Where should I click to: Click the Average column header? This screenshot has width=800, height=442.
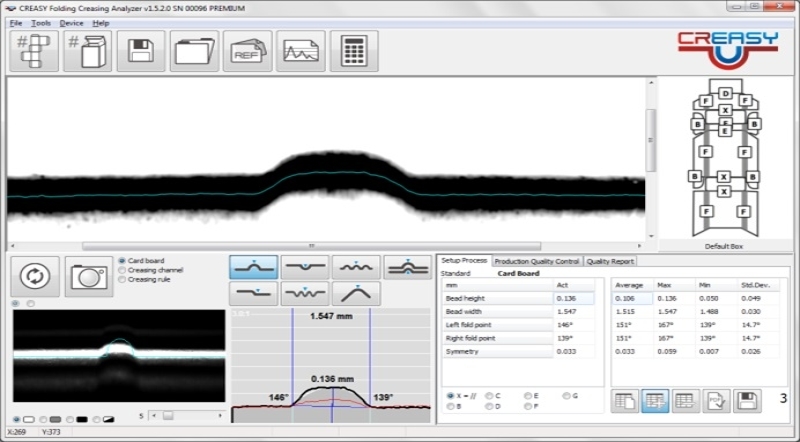click(633, 285)
